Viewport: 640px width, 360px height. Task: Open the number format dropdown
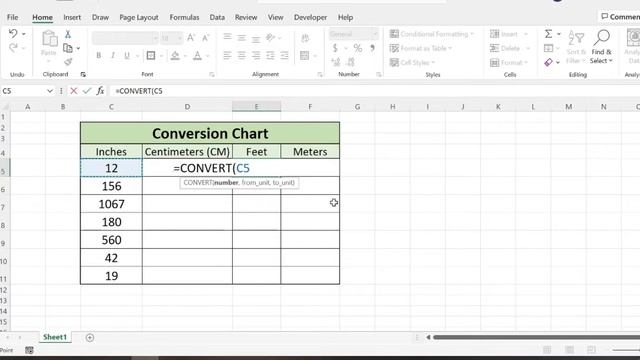375,34
